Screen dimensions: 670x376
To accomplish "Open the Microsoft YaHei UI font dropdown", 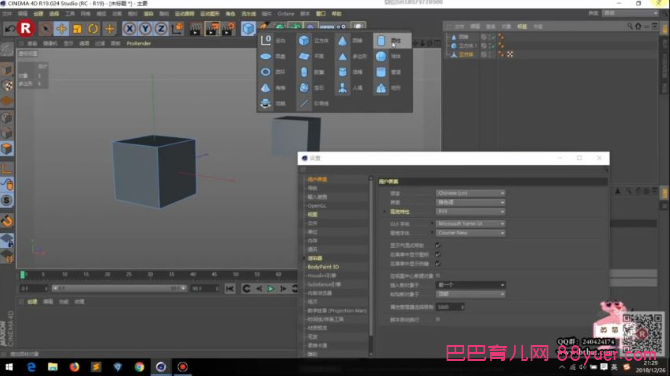I will [470, 223].
